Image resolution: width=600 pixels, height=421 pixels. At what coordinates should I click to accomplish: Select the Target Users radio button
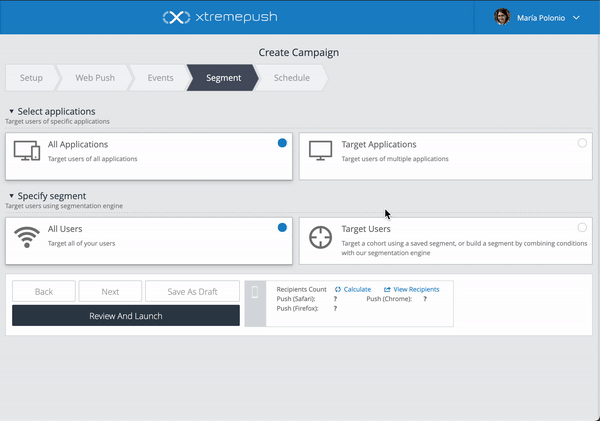[x=582, y=228]
